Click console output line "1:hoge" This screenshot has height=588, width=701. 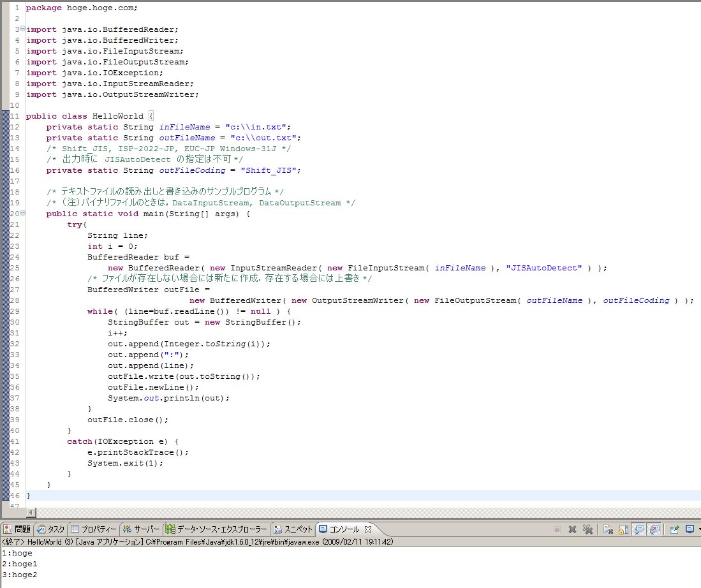tap(17, 553)
